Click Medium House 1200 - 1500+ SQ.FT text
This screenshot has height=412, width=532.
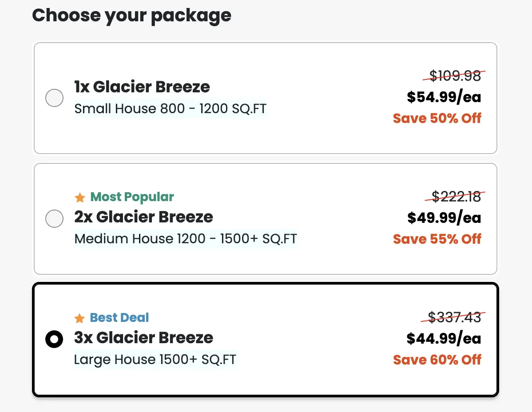pos(186,239)
